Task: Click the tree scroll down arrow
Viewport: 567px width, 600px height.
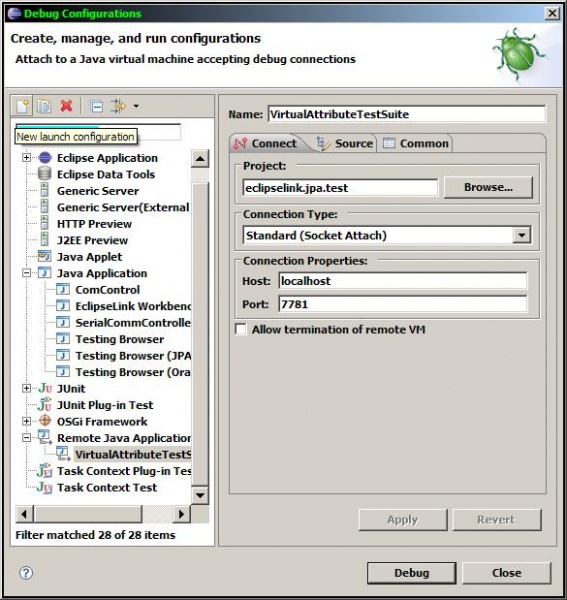Action: coord(200,496)
